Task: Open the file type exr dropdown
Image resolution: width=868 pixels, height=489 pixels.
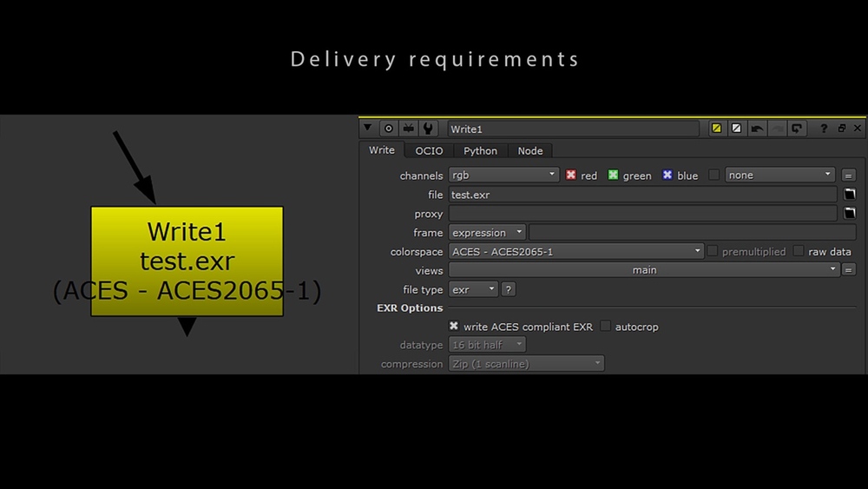Action: point(473,289)
